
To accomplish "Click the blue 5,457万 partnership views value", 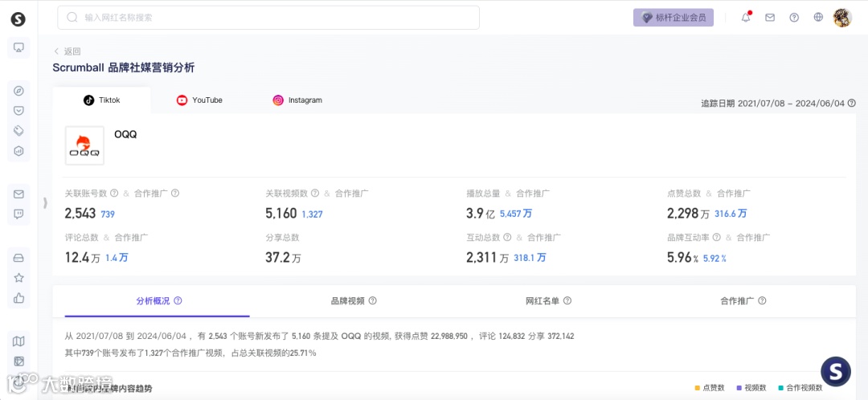I will pos(515,214).
